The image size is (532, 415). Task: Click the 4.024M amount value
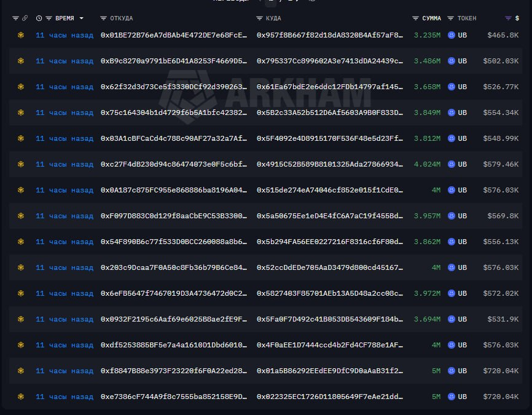427,164
